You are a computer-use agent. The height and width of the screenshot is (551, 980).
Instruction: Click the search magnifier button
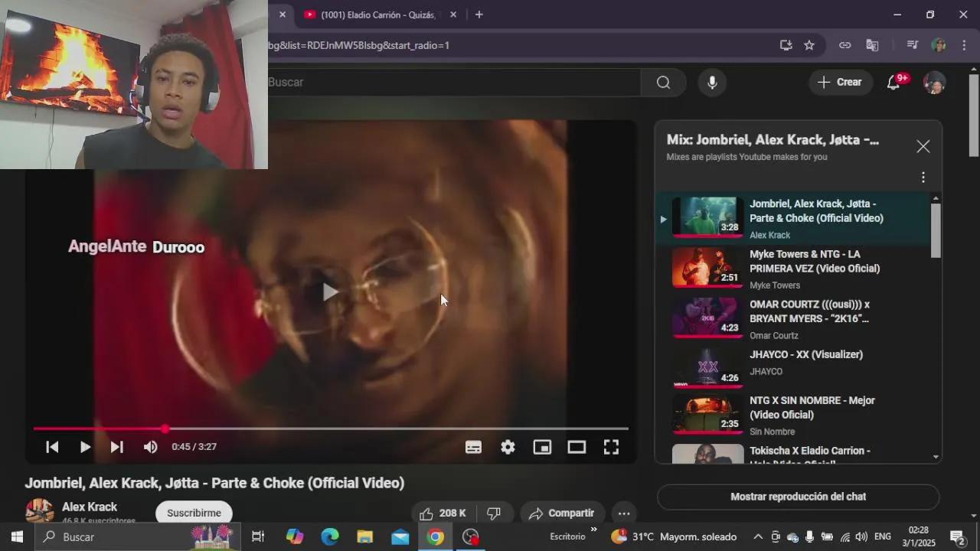pos(663,83)
